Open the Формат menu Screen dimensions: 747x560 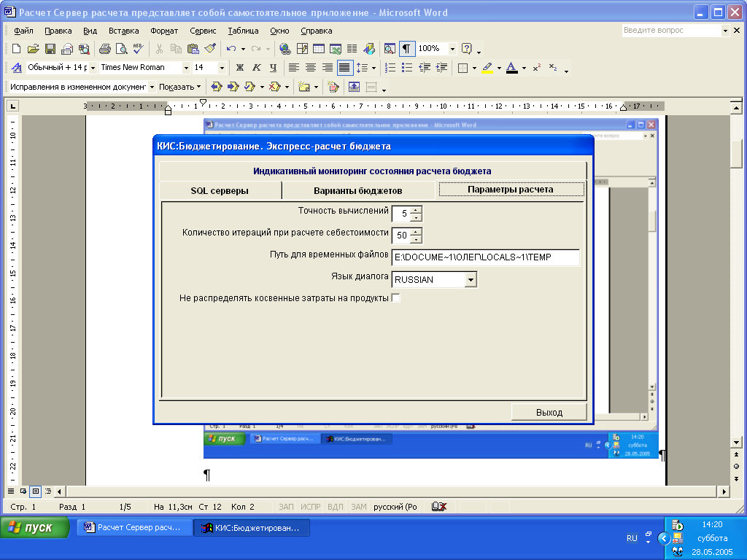coord(164,31)
